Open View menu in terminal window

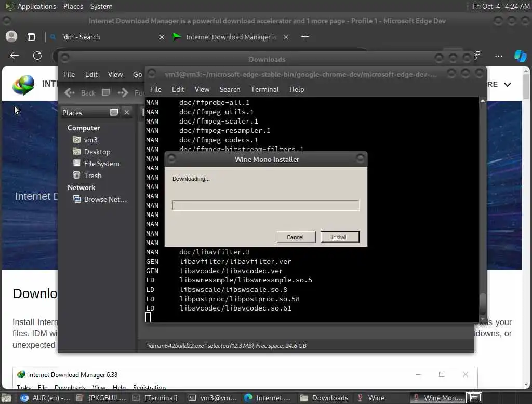tap(202, 89)
